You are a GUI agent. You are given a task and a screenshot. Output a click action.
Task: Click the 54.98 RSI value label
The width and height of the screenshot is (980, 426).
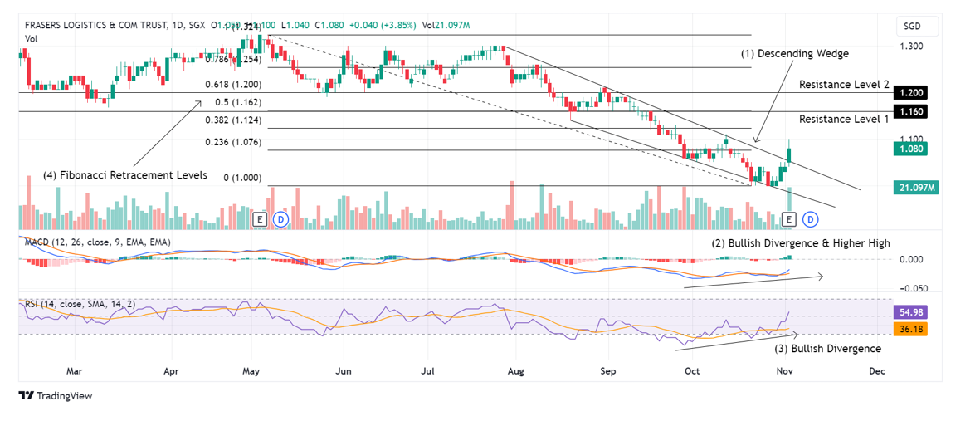pos(911,311)
